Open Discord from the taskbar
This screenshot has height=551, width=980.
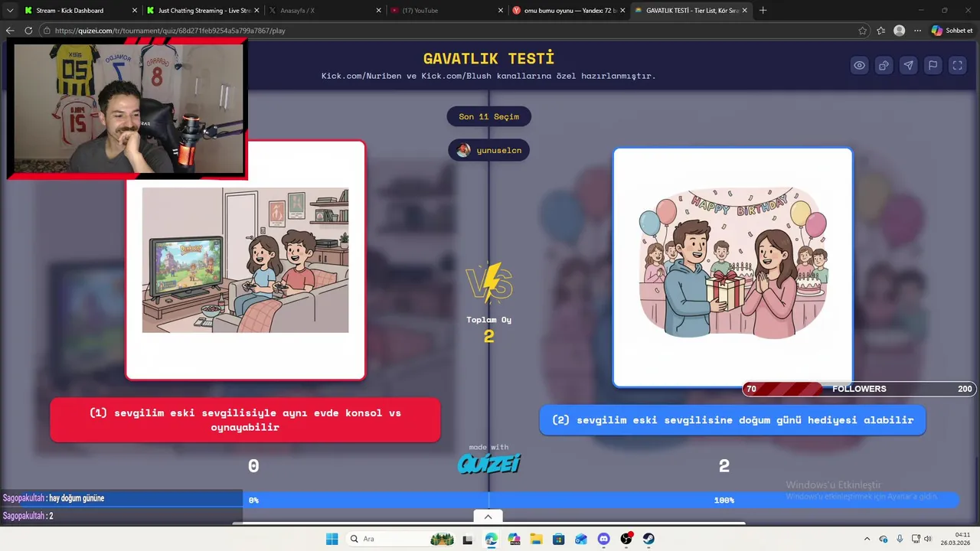tap(603, 539)
